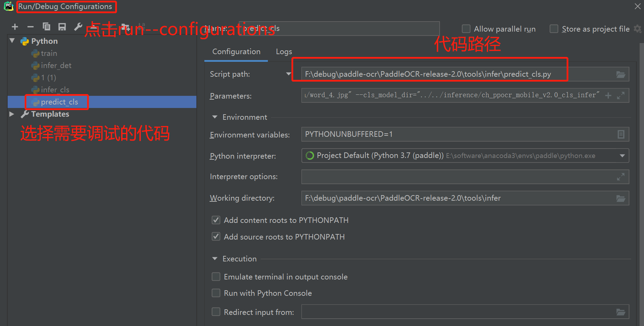The height and width of the screenshot is (326, 644).
Task: Open Script path folder browser icon
Action: click(x=621, y=74)
